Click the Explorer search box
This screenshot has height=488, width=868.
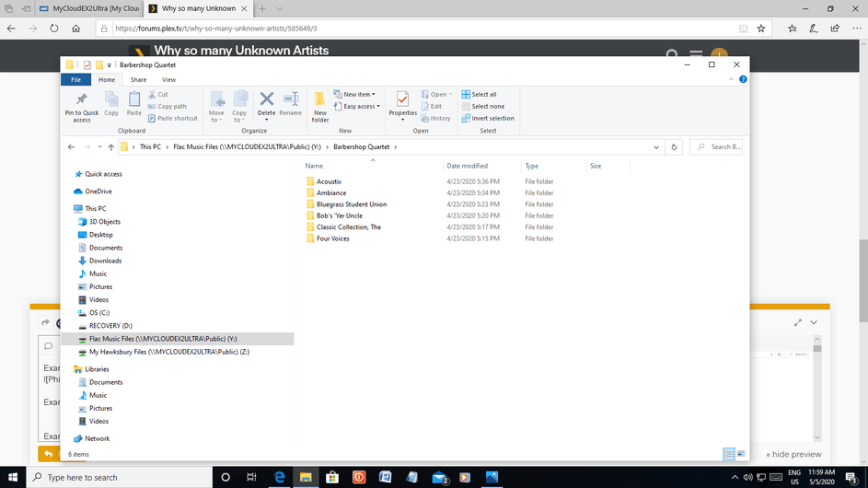click(x=716, y=146)
